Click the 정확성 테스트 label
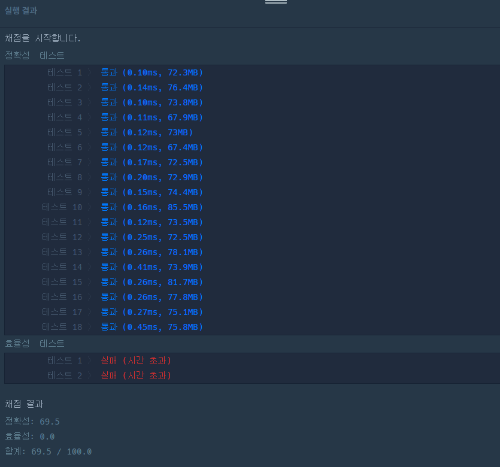Screen dimensions: 500x467 [x=34, y=55]
